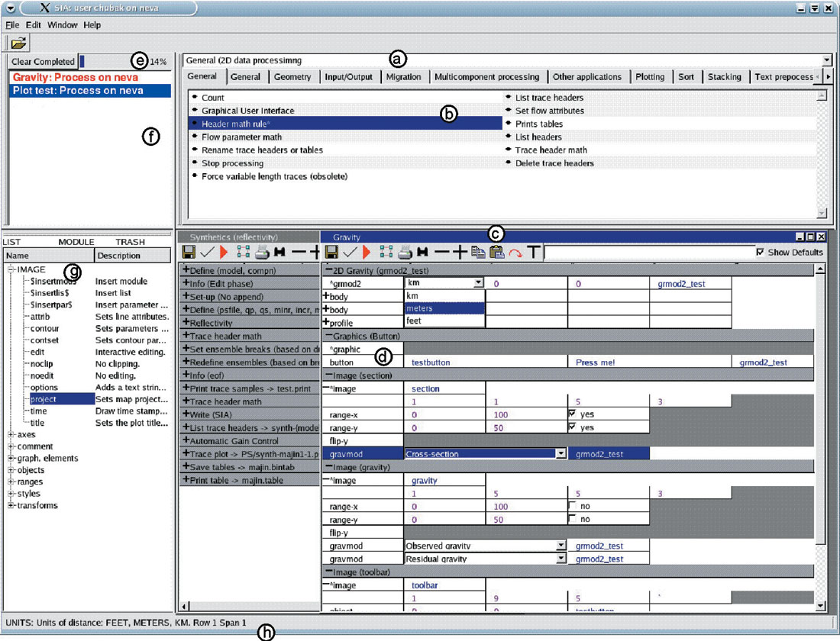Open the Window menu

(62, 24)
